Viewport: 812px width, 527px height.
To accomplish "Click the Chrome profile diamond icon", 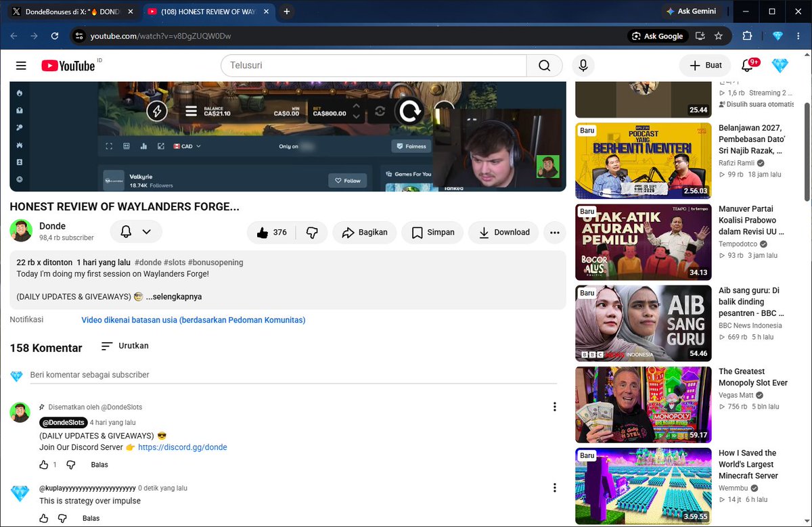I will coord(777,36).
